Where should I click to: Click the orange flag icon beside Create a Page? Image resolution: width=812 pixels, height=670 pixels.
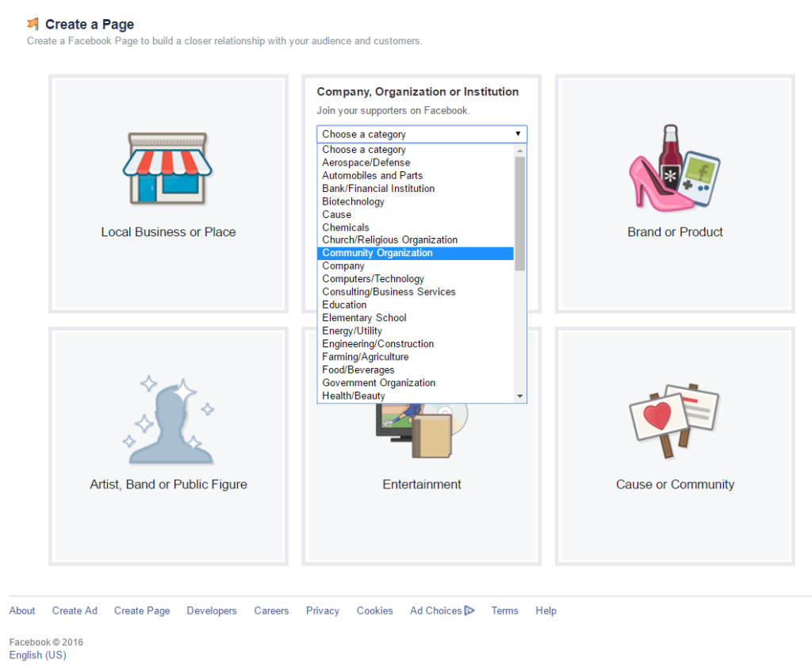click(33, 23)
